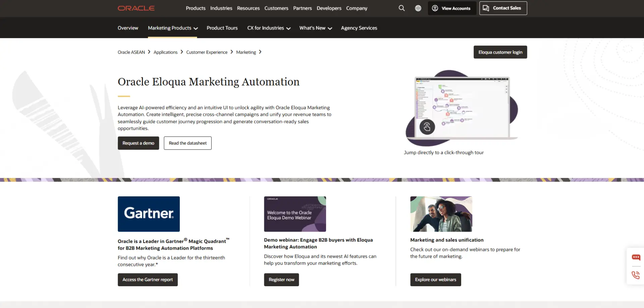Click Read the datasheet button
The image size is (644, 308).
click(187, 143)
